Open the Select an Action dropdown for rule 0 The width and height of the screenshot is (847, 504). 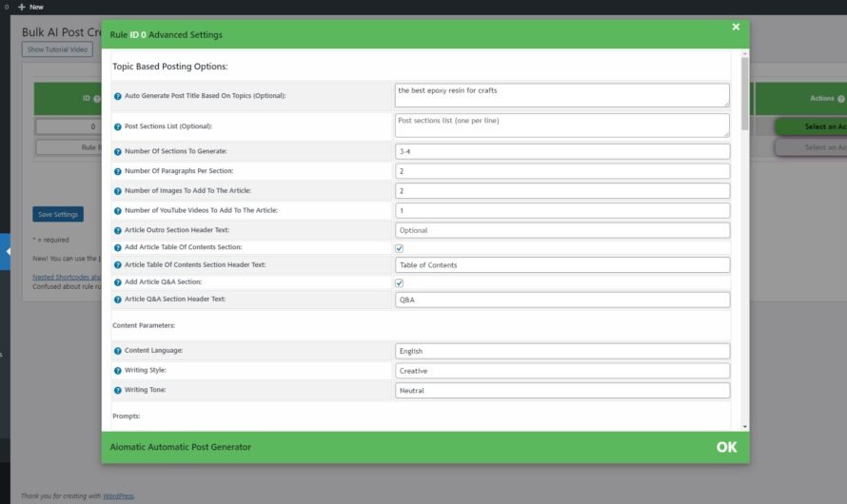pos(811,126)
